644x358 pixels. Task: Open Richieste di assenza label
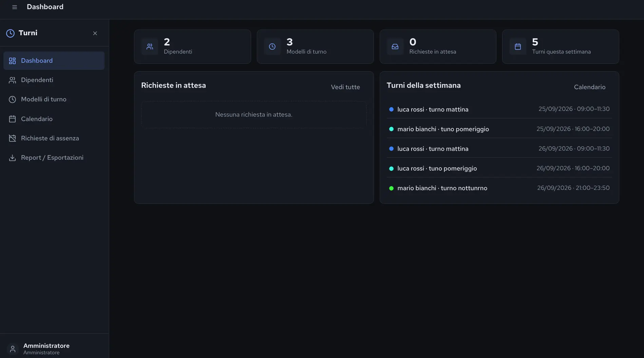point(50,138)
